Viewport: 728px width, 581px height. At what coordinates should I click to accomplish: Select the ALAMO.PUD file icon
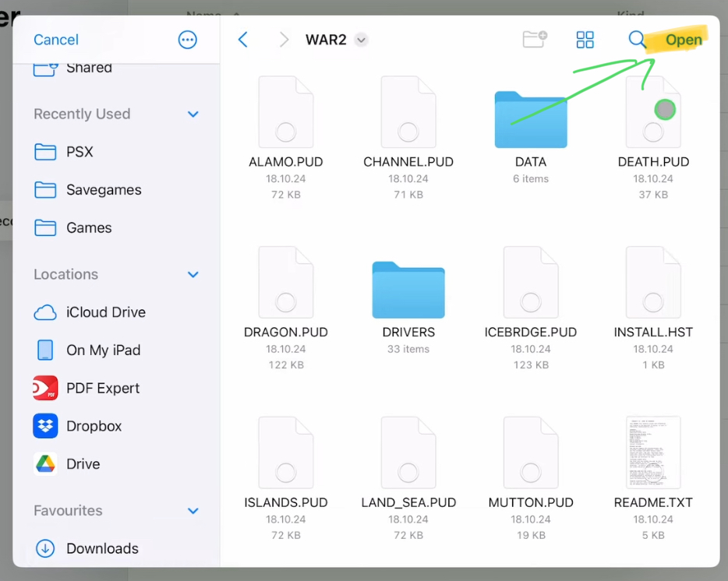pyautogui.click(x=286, y=112)
